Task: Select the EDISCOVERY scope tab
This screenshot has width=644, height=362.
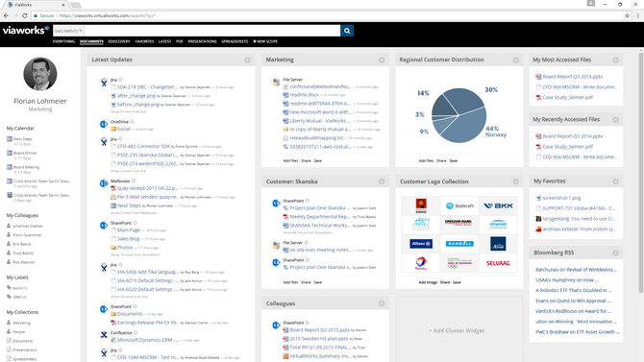Action: [x=119, y=41]
